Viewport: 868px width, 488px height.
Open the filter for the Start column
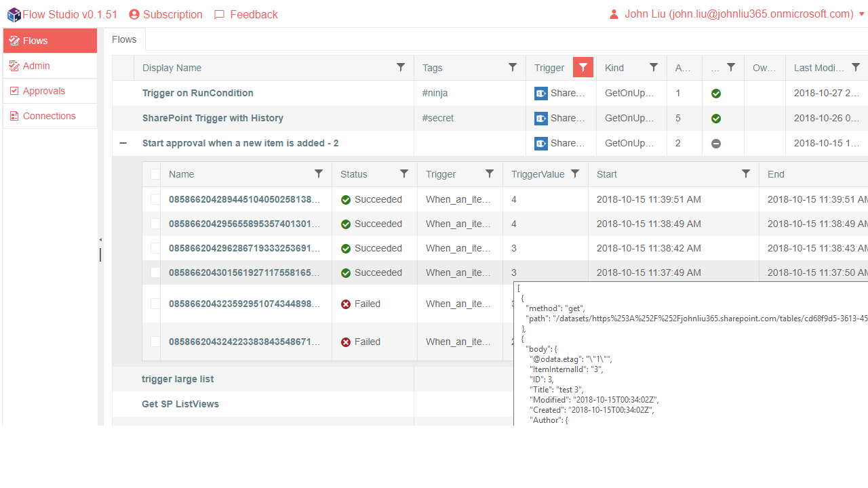746,174
